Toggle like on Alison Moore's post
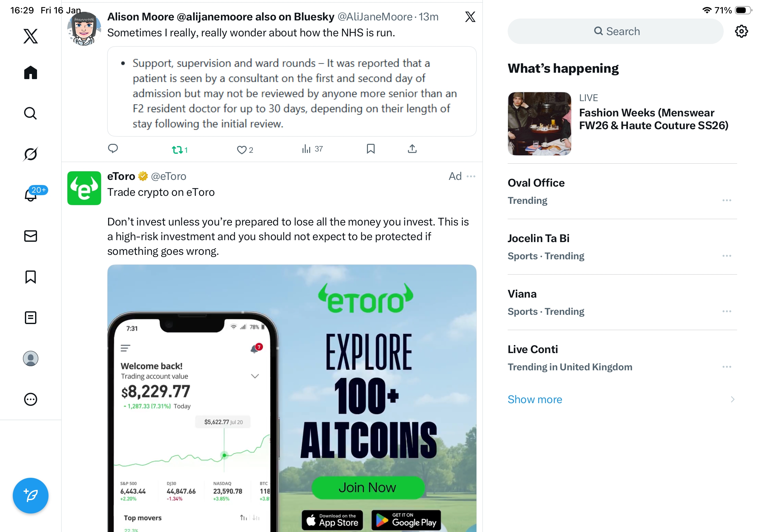 coord(245,150)
